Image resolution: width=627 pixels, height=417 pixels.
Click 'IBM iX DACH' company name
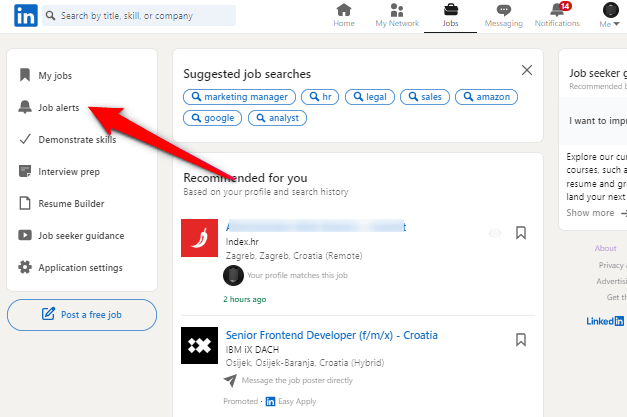point(252,350)
